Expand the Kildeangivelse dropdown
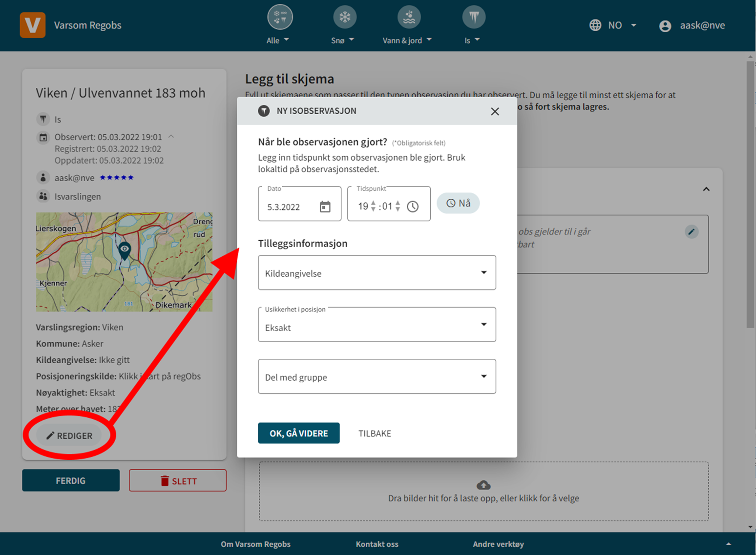This screenshot has width=756, height=555. 377,273
